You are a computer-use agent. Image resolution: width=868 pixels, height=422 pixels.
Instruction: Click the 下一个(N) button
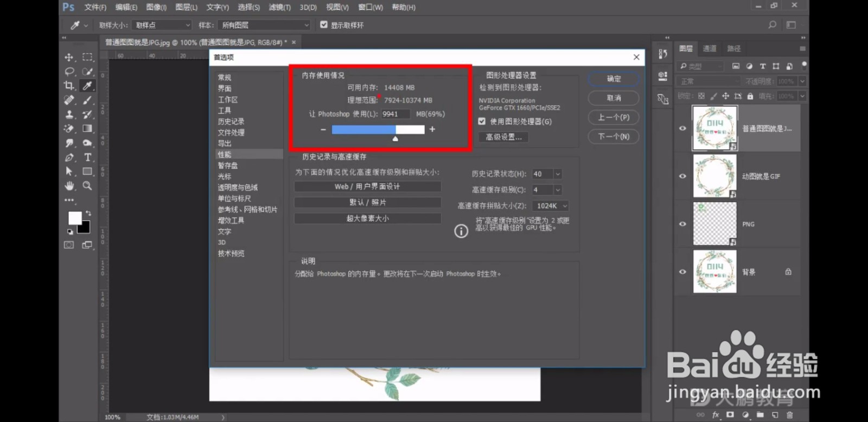tap(614, 137)
